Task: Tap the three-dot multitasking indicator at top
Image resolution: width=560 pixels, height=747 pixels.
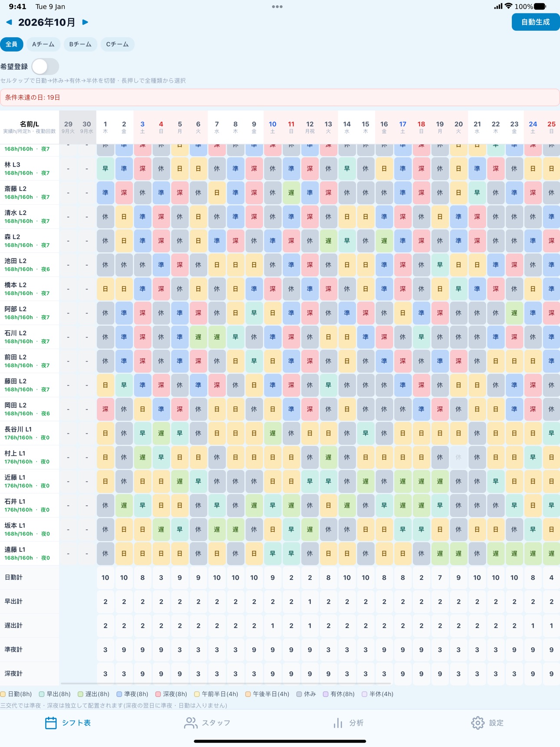Action: pyautogui.click(x=277, y=7)
